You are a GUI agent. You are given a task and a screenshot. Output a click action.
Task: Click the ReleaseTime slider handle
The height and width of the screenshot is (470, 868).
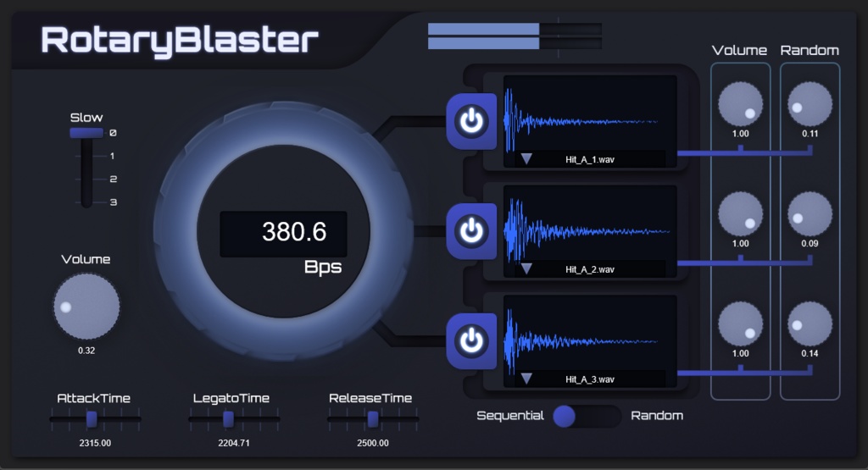tap(373, 419)
